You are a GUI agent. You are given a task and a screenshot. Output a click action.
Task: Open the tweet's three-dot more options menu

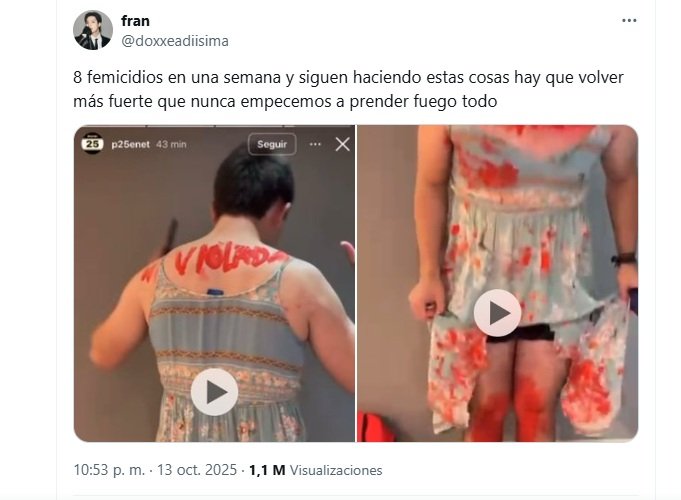[629, 20]
